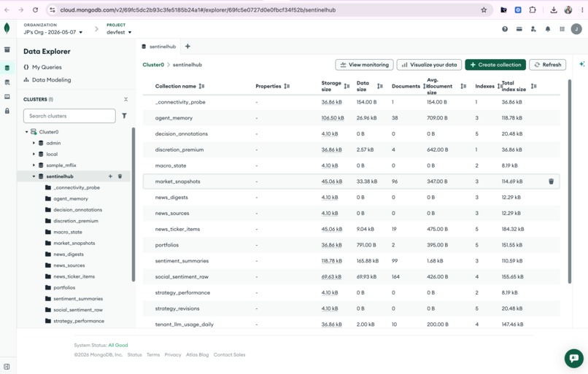588x374 pixels.
Task: Click the collections table vertical scrollbar
Action: coord(570,182)
